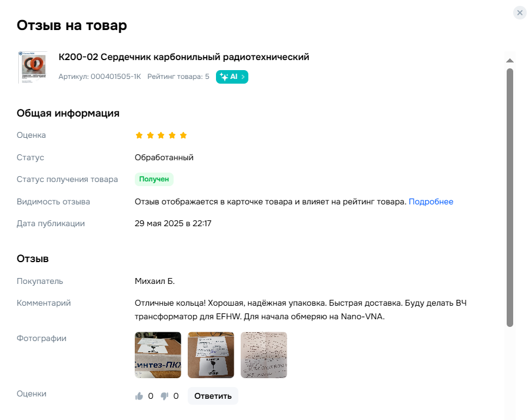Screen dimensions: 532x420
Task: Click the Ответить button
Action: 213,396
